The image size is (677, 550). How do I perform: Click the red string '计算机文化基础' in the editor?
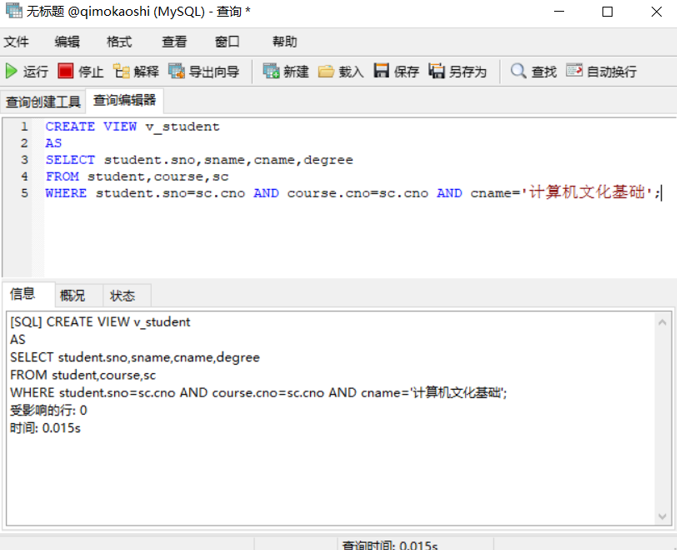[x=587, y=193]
